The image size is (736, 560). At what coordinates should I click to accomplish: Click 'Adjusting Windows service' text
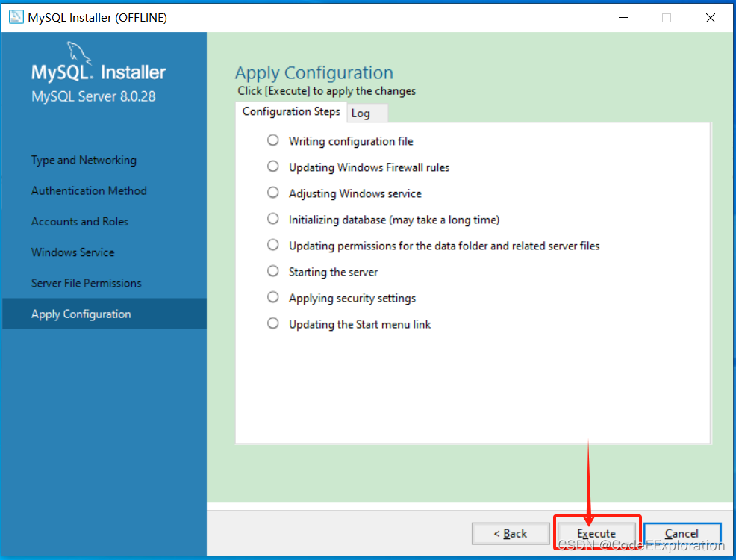(x=355, y=193)
